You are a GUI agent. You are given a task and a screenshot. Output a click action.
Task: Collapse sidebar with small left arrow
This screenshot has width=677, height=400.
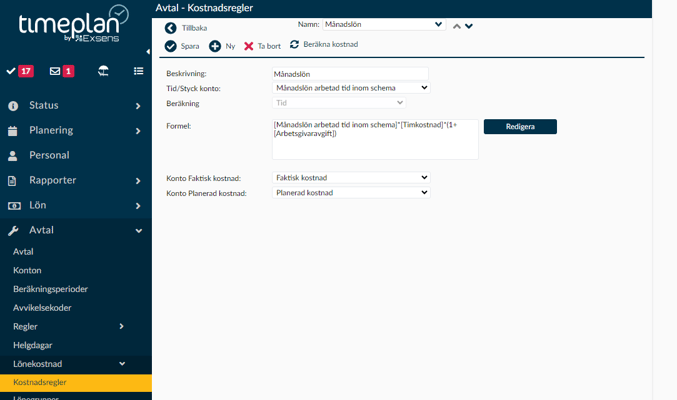coord(148,52)
